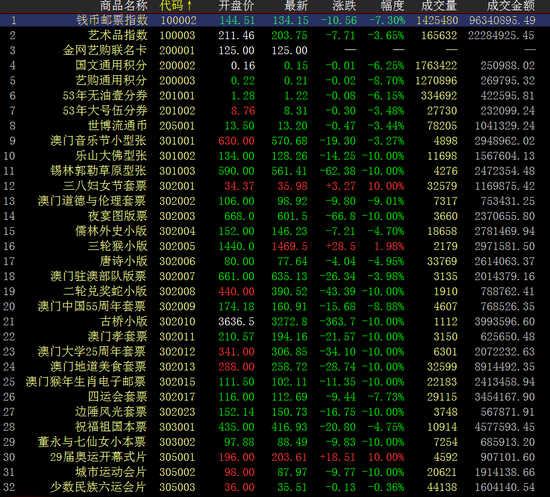
Task: Click the 开盘价 column header
Action: coord(236,6)
